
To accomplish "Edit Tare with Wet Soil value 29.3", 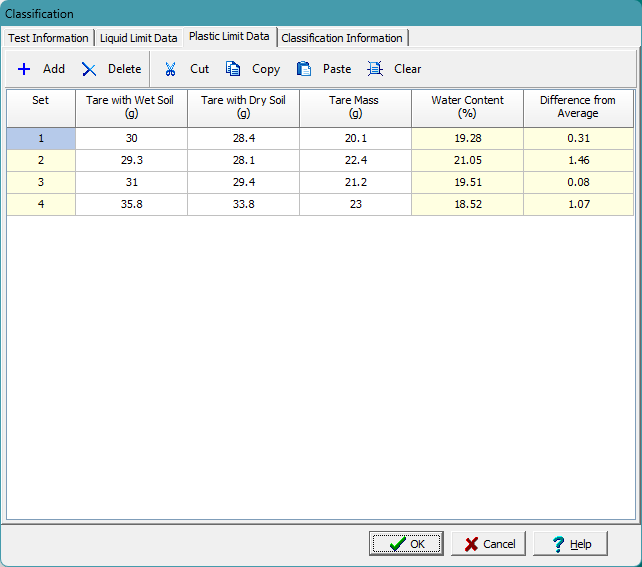I will [131, 160].
